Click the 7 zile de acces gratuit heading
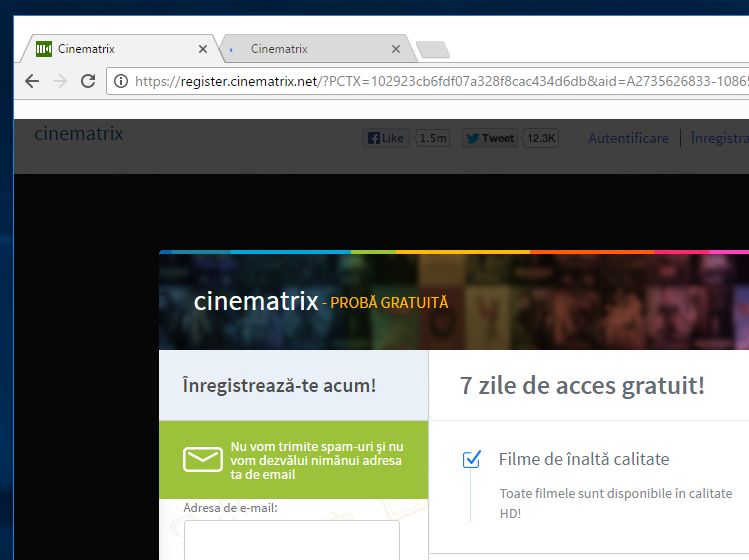 pyautogui.click(x=582, y=386)
